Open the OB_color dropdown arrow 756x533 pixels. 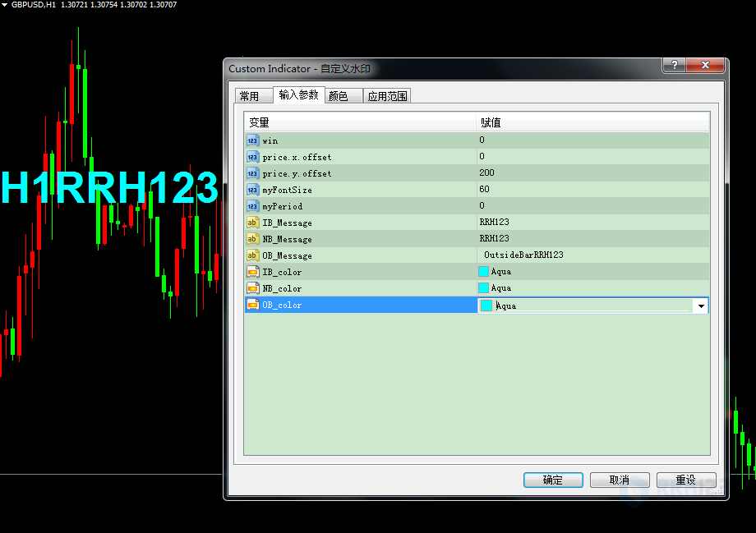click(x=701, y=306)
